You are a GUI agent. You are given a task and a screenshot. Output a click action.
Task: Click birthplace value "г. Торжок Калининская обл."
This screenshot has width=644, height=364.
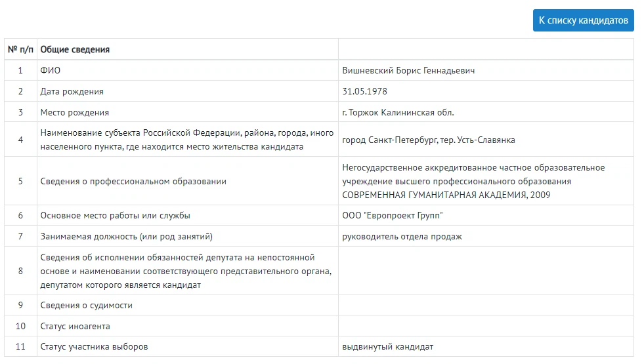tap(398, 112)
